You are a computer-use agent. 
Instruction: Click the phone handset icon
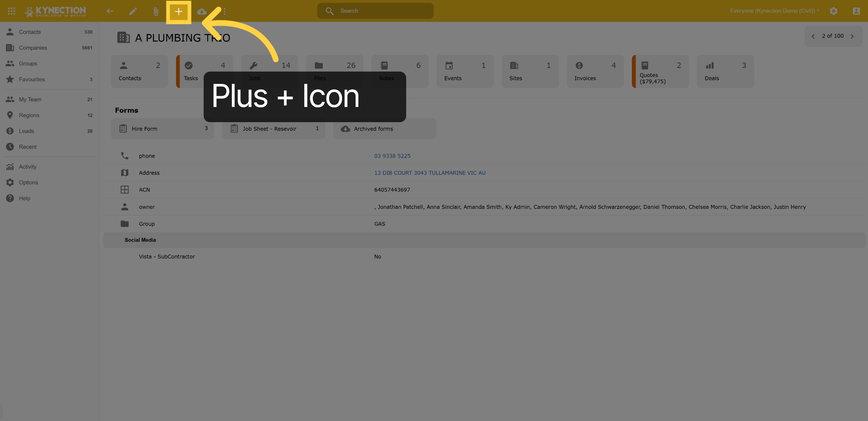[x=124, y=156]
